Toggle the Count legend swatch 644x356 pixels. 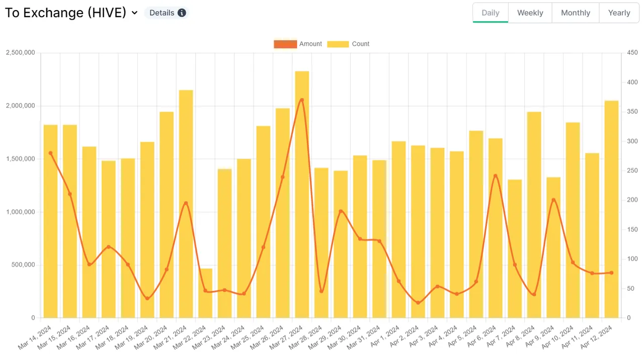338,44
